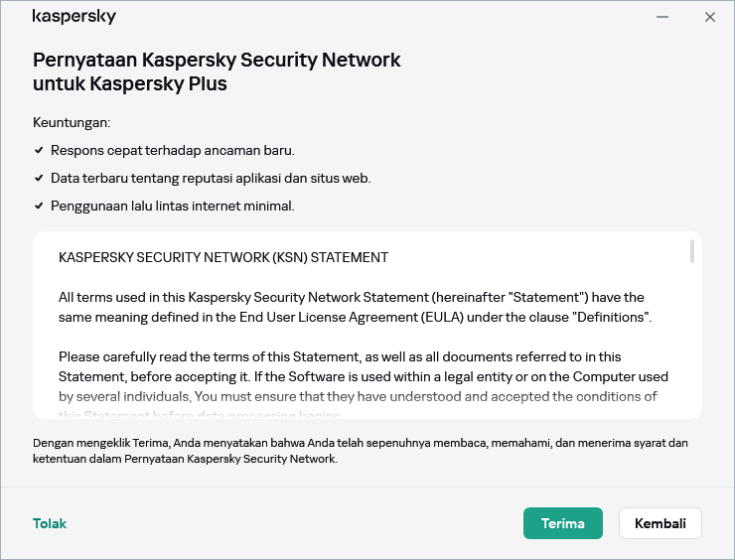Image resolution: width=735 pixels, height=560 pixels.
Task: Click the "Dengan mengeklik Terima" disclaimer text
Action: (360, 450)
